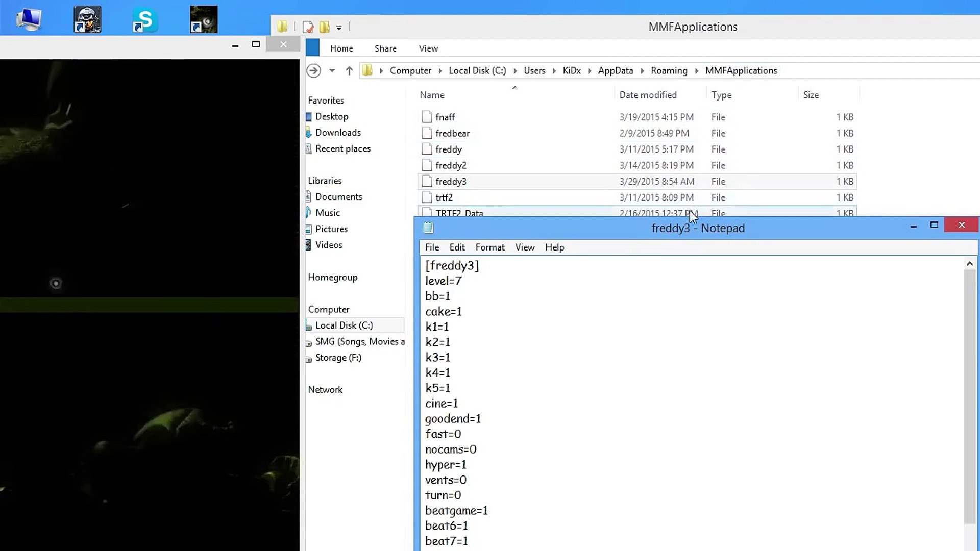Click the New Folder quick access icon
980x551 pixels.
(324, 27)
